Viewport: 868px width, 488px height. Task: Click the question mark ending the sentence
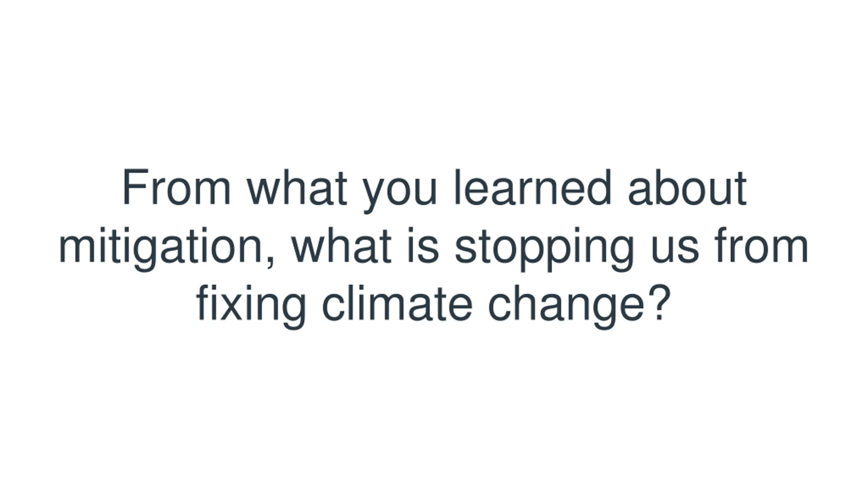pyautogui.click(x=659, y=302)
